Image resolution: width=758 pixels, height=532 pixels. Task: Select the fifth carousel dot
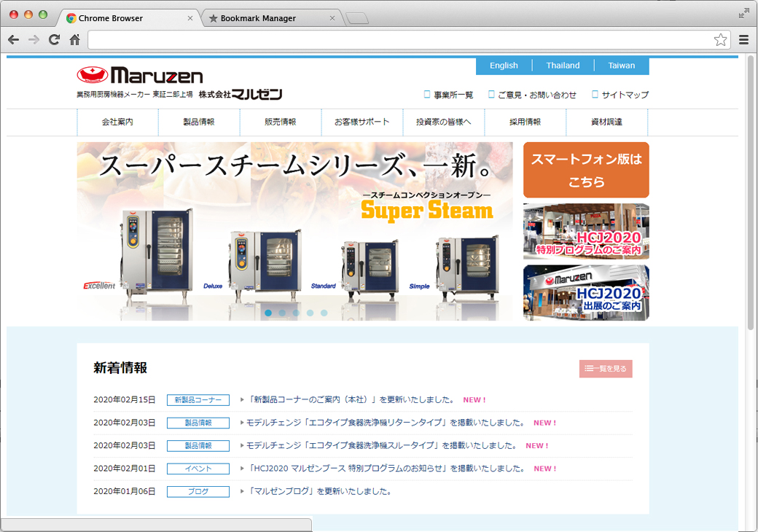(x=324, y=313)
